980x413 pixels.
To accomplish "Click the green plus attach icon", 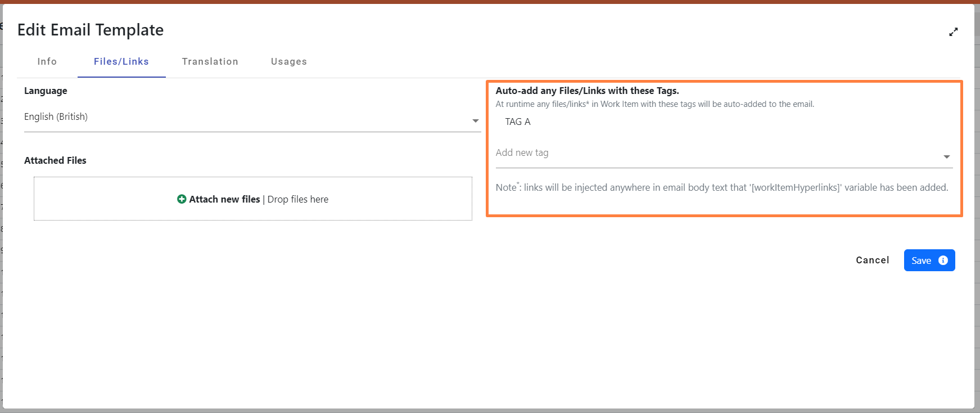I will 182,199.
